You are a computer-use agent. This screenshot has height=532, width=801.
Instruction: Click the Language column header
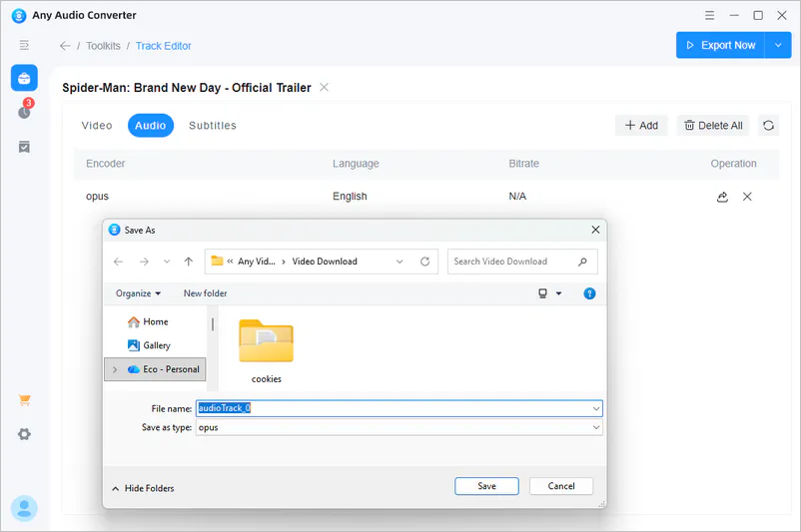tap(356, 164)
